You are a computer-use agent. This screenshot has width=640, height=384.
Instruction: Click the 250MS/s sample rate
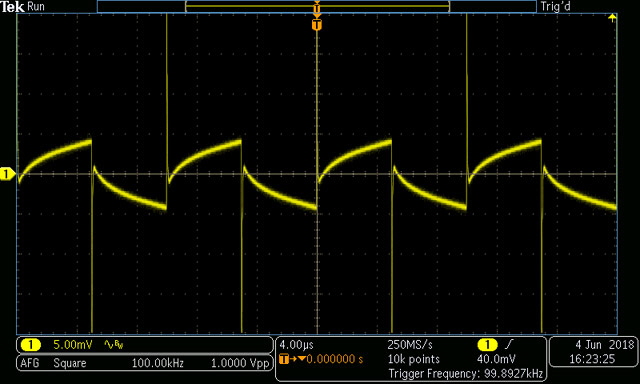[x=410, y=345]
